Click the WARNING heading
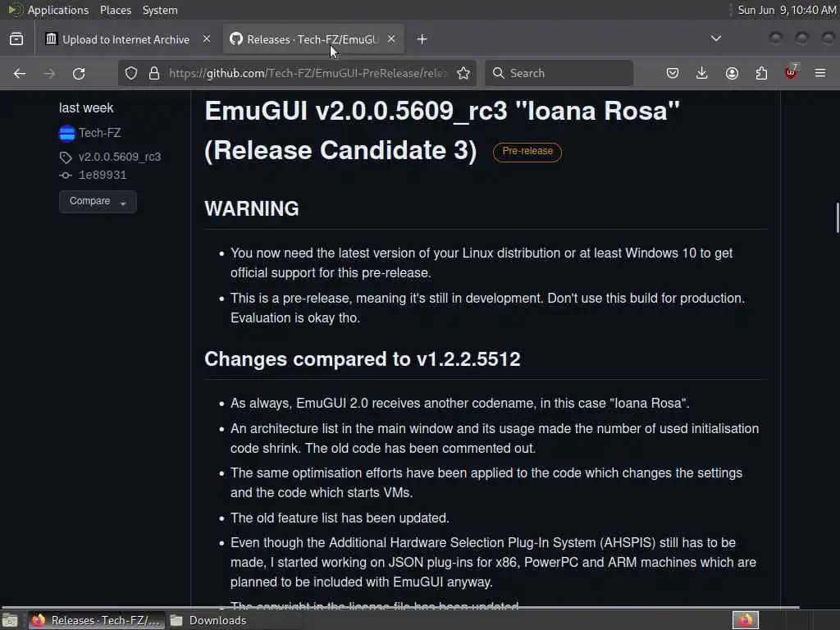The width and height of the screenshot is (840, 630). pyautogui.click(x=252, y=209)
